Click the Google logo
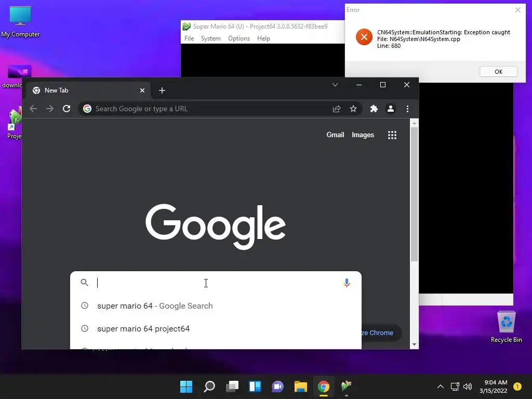 [216, 227]
